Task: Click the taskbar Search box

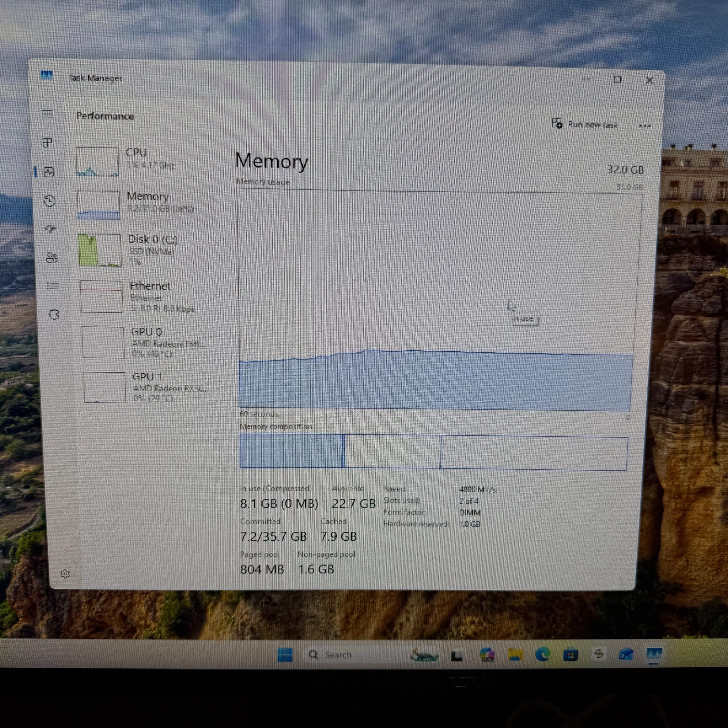Action: click(354, 655)
